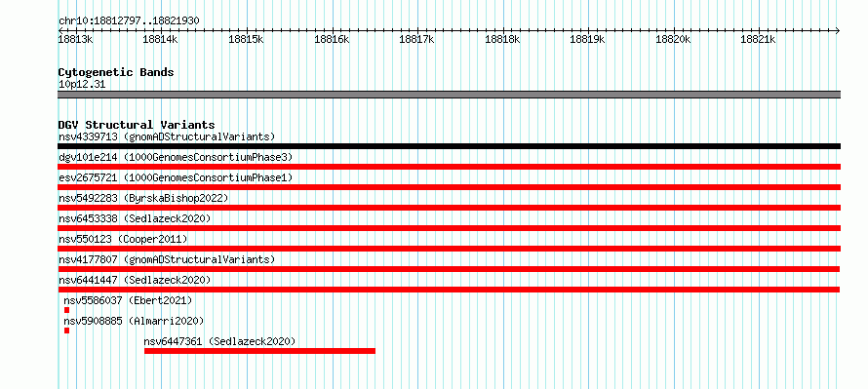The width and height of the screenshot is (868, 389).
Task: Click the 18813k ruler tick label
Action: [76, 39]
